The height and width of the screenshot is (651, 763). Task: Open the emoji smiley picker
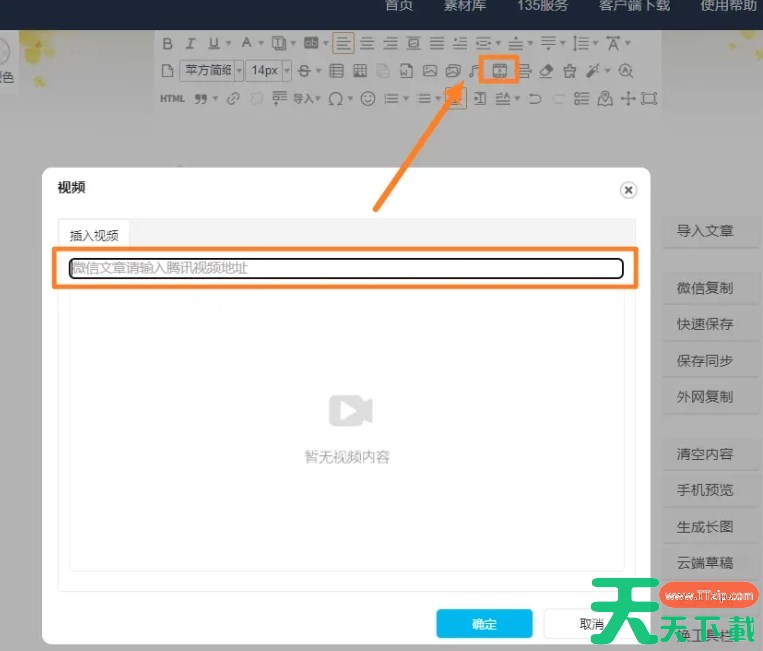coord(367,98)
